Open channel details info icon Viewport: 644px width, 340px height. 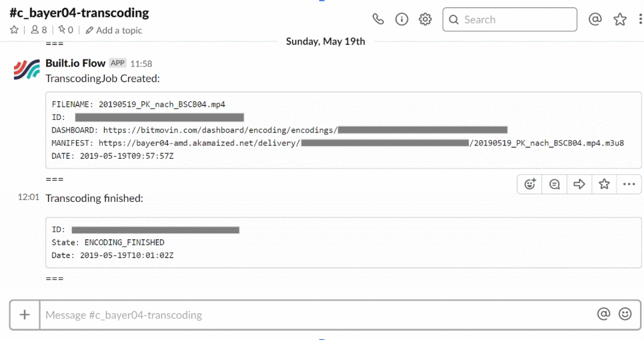click(401, 19)
